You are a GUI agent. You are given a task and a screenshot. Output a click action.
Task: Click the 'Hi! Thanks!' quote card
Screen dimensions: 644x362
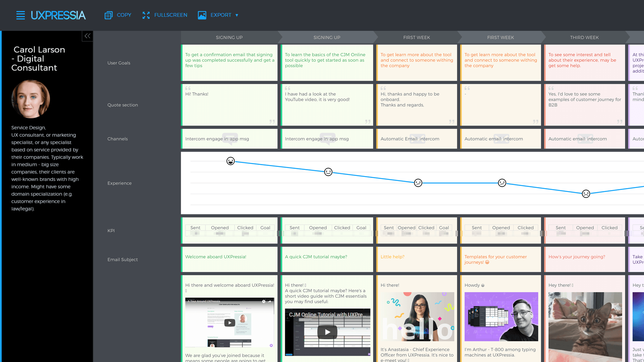pyautogui.click(x=230, y=105)
